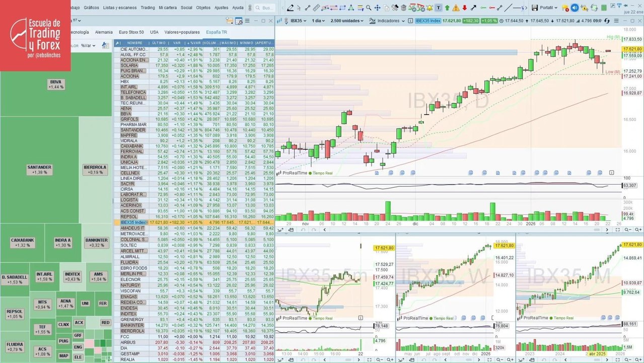
Task: Click the green refresh arrows icon in top toolbar
Action: 594,8
